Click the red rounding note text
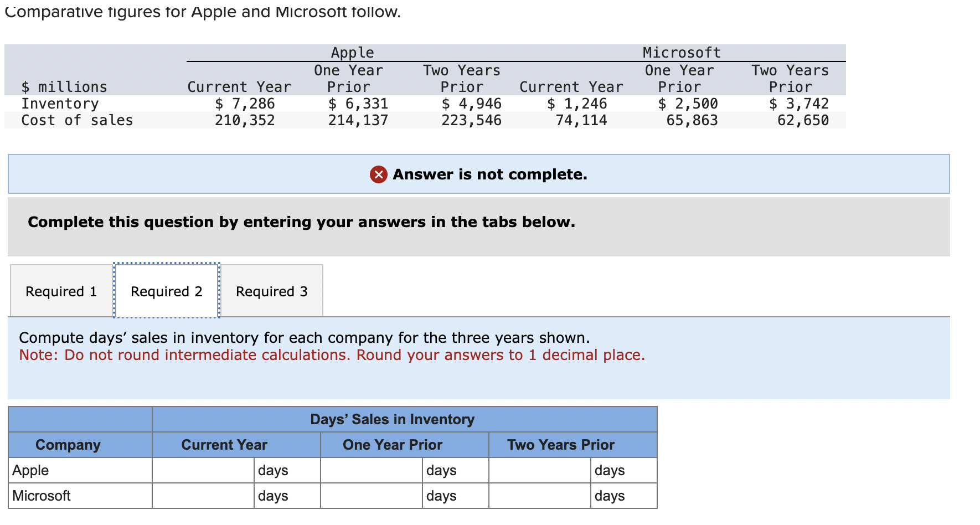 [x=332, y=355]
